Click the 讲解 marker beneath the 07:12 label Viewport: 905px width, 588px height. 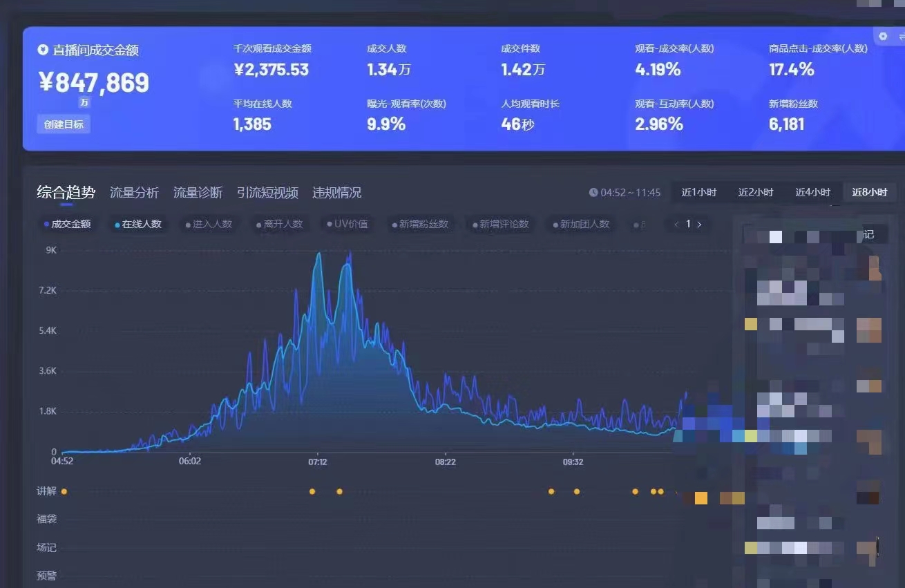(312, 491)
